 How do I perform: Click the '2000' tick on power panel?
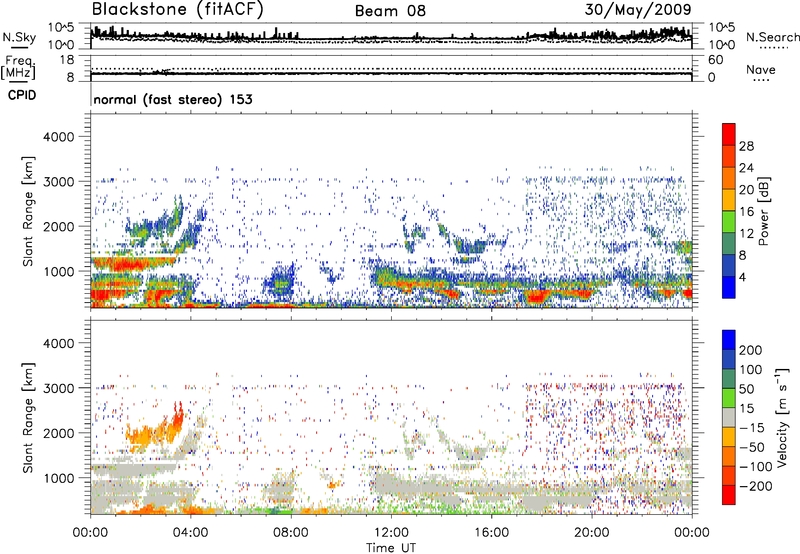click(x=58, y=226)
